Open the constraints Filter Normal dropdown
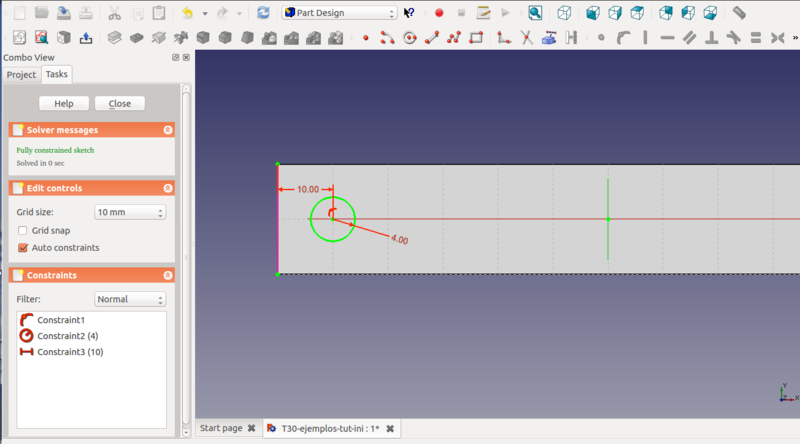The image size is (800, 444). (x=130, y=299)
